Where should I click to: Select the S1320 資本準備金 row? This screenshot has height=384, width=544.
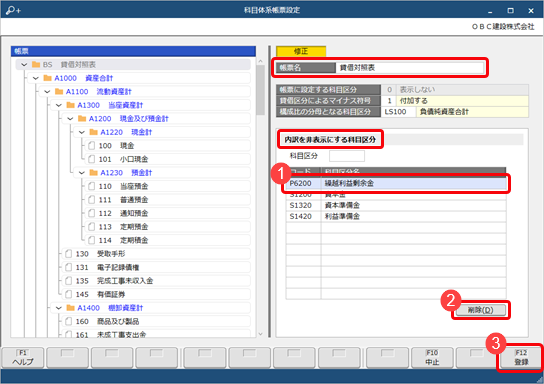[396, 205]
